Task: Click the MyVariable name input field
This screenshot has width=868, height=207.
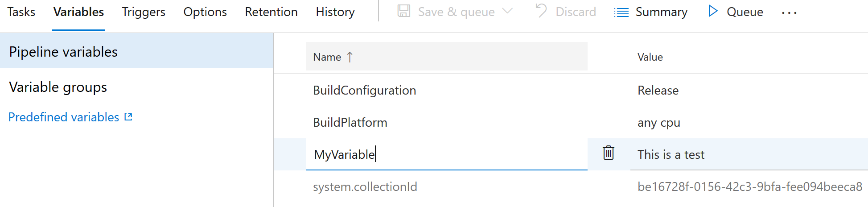Action: tap(446, 154)
